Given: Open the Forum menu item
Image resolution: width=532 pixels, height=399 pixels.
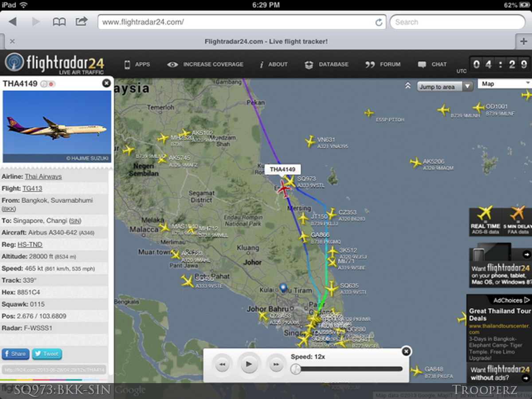Looking at the screenshot, I should pos(383,64).
